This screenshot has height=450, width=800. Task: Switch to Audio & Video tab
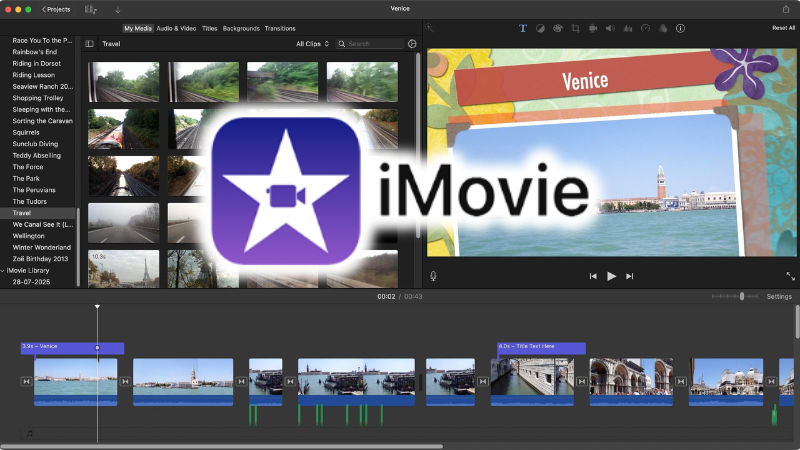[176, 28]
